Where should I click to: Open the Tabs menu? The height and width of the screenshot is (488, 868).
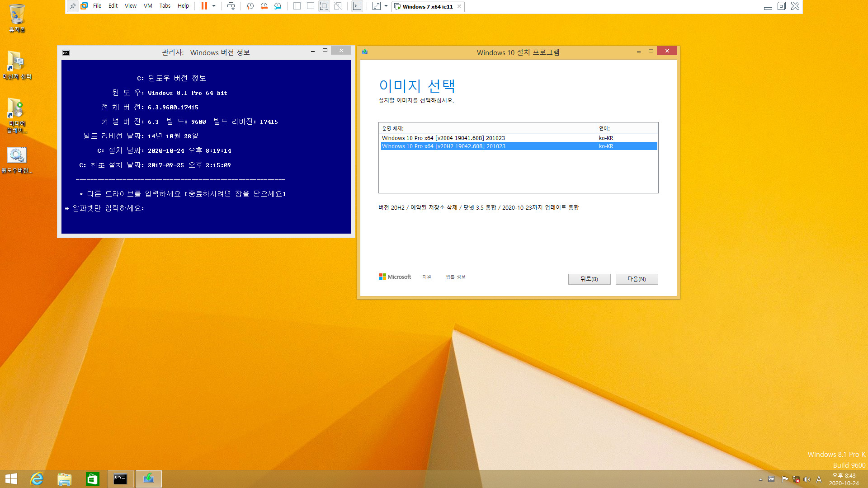tap(165, 6)
